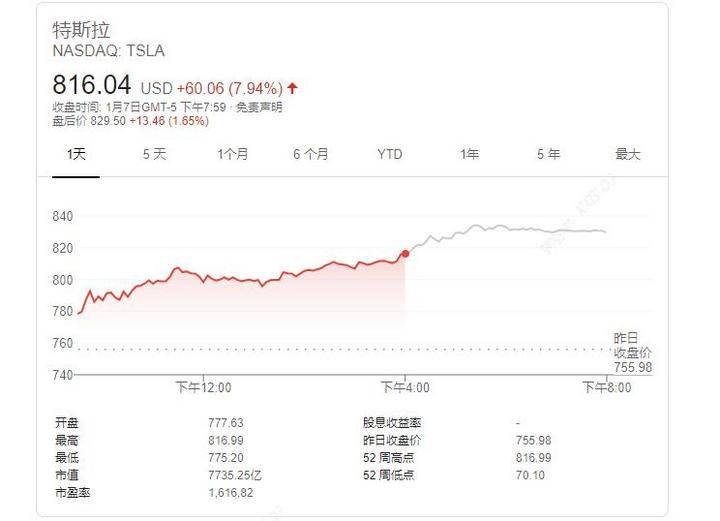This screenshot has width=720, height=521.
Task: Show the 1个月 chart range
Action: [x=233, y=154]
